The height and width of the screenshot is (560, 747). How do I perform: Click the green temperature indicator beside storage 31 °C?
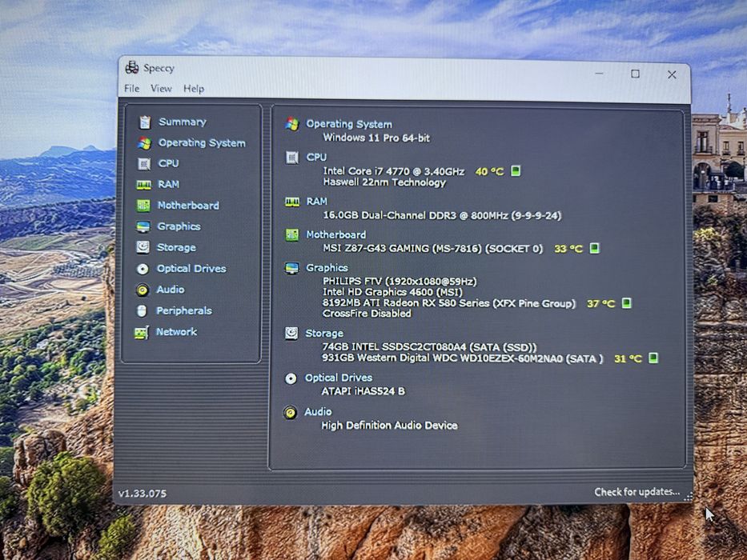pyautogui.click(x=653, y=358)
